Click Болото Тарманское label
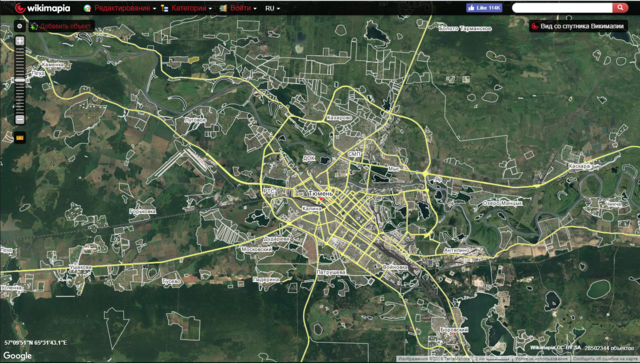 (465, 29)
